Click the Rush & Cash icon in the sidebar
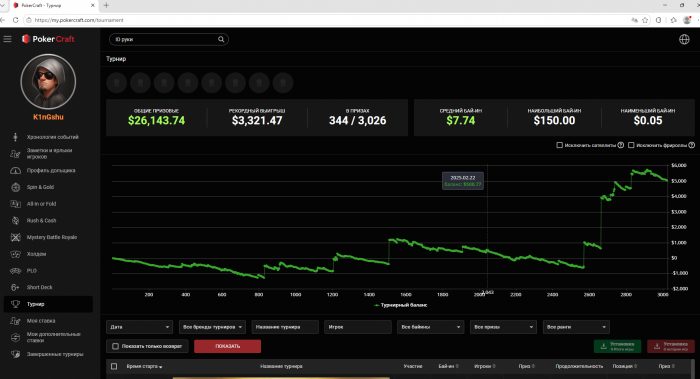 click(16, 221)
